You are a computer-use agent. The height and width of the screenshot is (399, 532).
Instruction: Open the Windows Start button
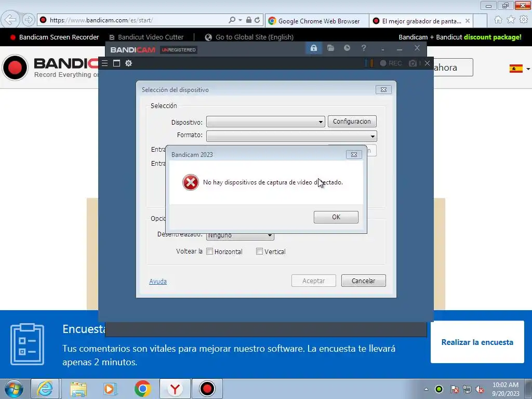point(14,389)
